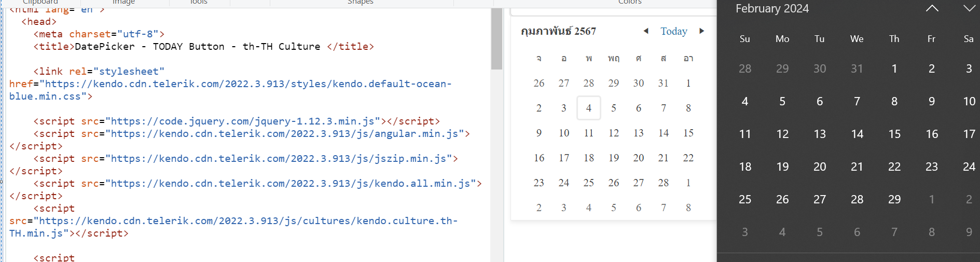The image size is (980, 262).
Task: Select day 14 in the Thai calendar
Action: point(663,133)
